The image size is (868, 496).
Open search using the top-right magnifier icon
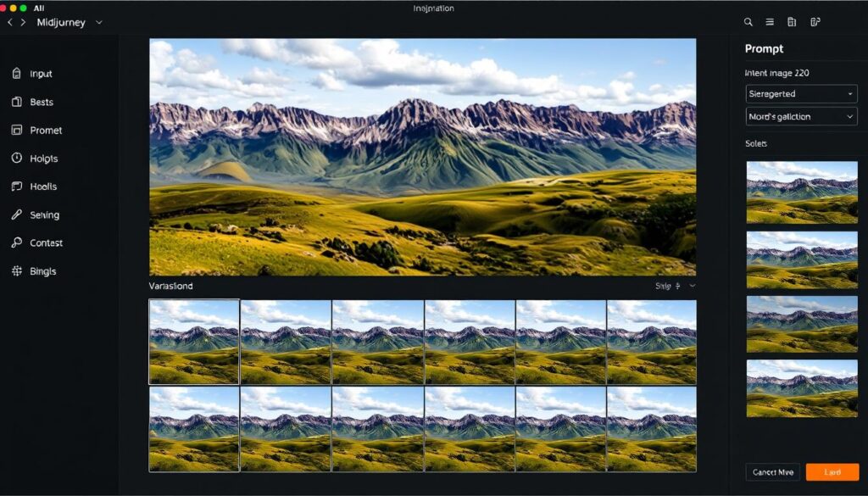[747, 20]
